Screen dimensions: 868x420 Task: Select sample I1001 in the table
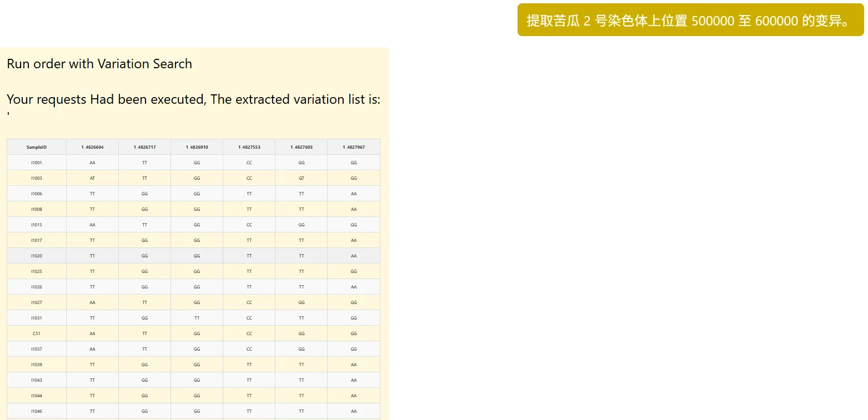(x=37, y=163)
